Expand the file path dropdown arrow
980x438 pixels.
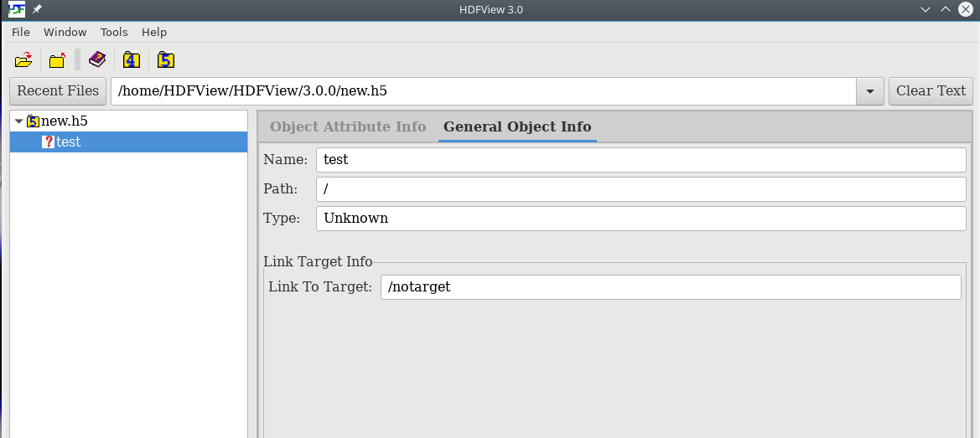pyautogui.click(x=870, y=91)
